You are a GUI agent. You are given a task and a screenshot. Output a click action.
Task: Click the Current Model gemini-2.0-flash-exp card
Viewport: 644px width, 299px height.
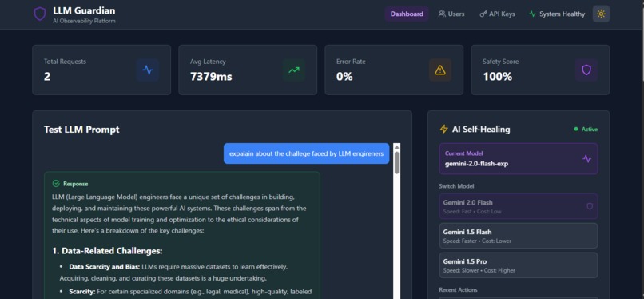[x=519, y=158]
